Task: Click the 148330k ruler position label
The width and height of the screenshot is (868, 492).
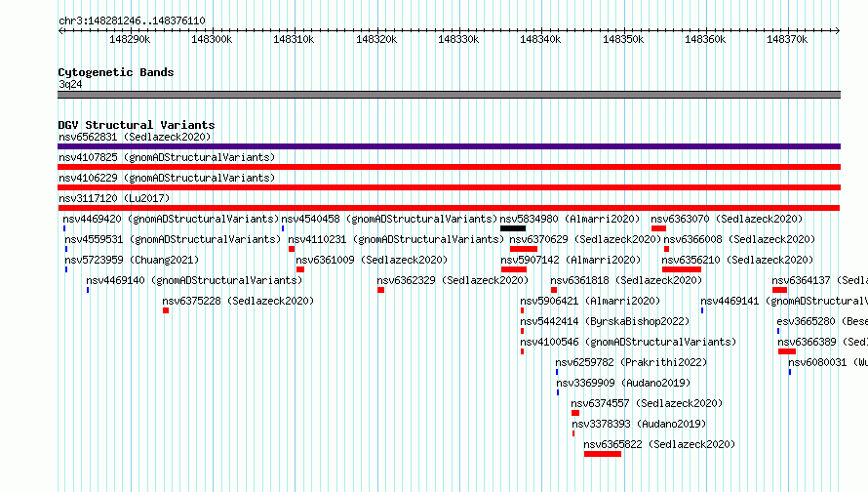Action: coord(458,39)
